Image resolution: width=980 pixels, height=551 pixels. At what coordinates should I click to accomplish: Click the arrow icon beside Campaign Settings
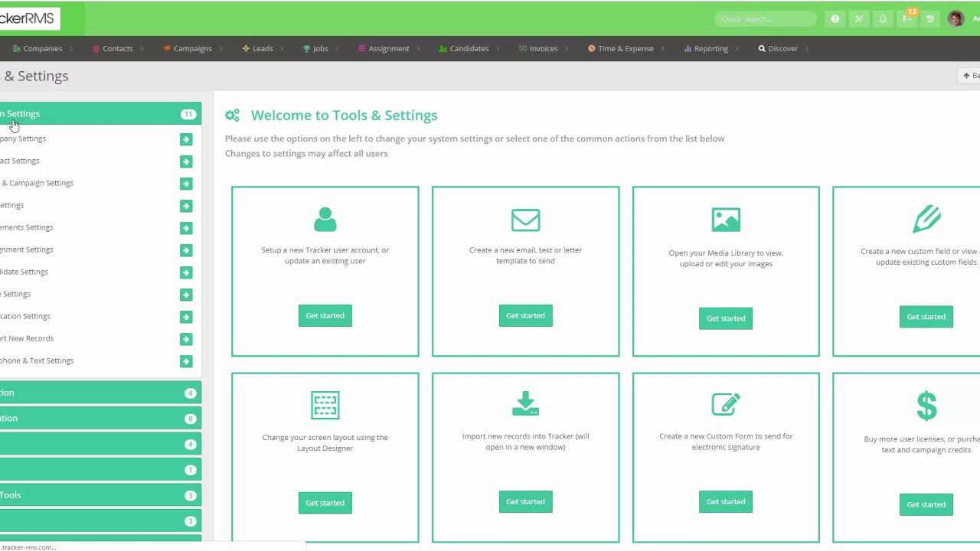[x=186, y=184]
